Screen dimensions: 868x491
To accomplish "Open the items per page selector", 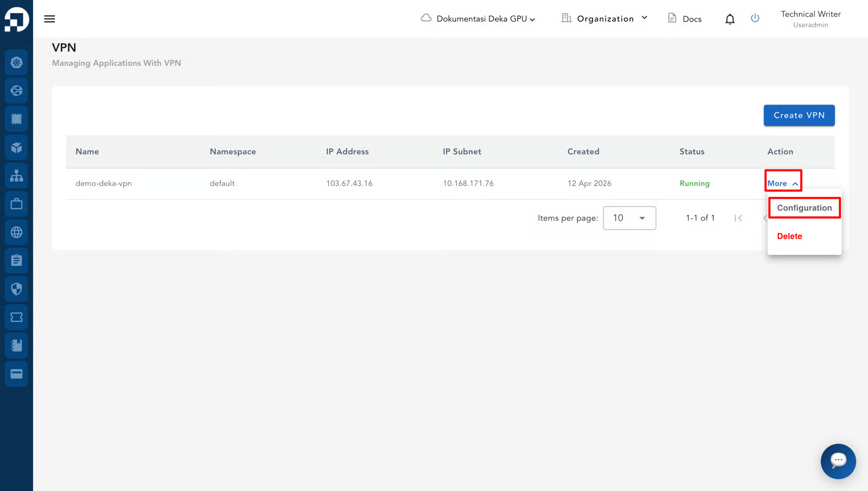I will point(629,218).
